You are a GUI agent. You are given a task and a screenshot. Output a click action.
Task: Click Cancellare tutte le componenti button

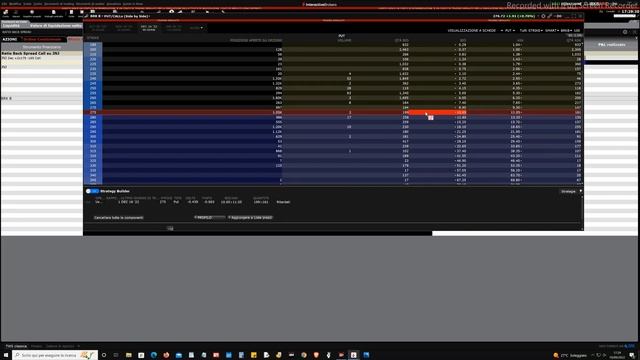118,218
